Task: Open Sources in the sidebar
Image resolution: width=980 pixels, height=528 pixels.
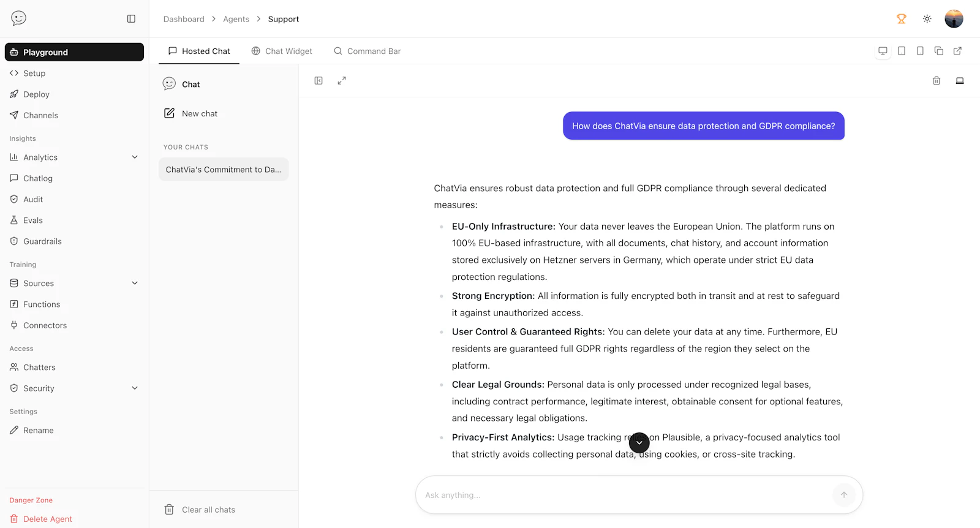Action: 39,284
